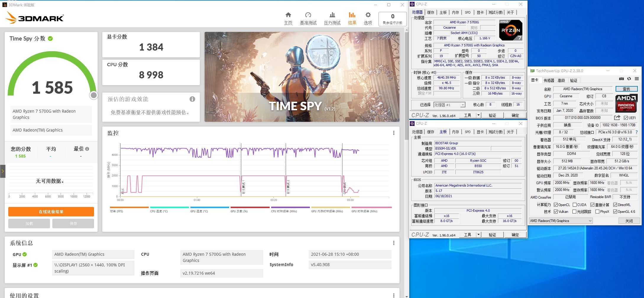Image resolution: width=644 pixels, height=298 pixels.
Task: Open the AMD Radeon(TM) Graphics GPU selector dropdown
Action: [561, 221]
